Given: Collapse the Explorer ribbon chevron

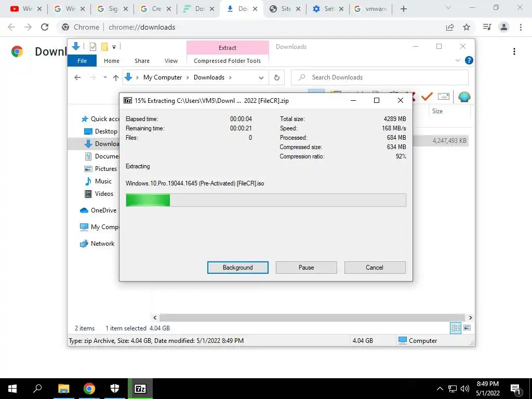Looking at the screenshot, I should (x=457, y=60).
